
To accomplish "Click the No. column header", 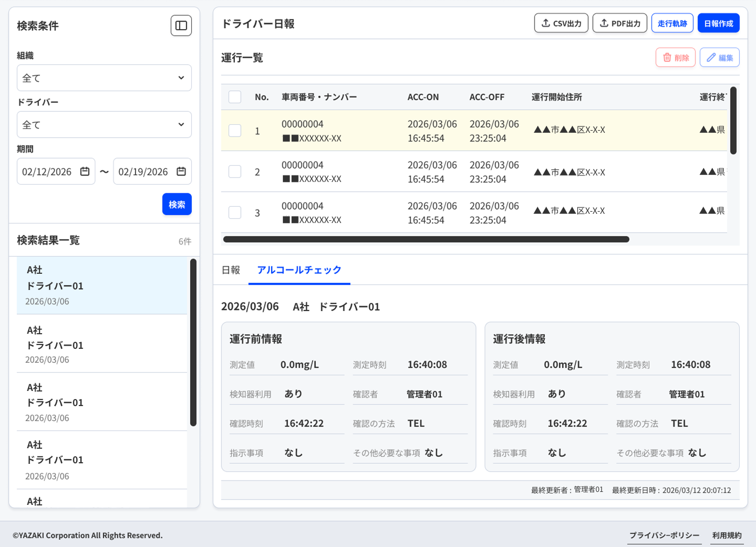I will [262, 97].
